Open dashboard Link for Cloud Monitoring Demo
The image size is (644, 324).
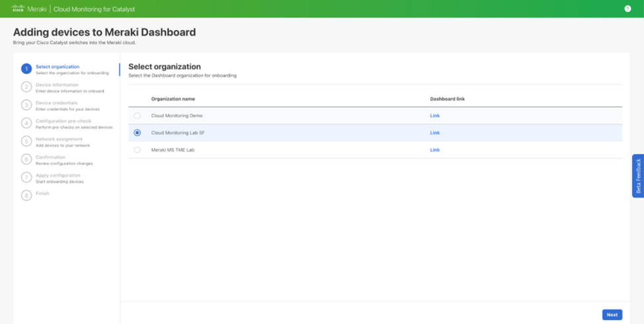click(435, 115)
